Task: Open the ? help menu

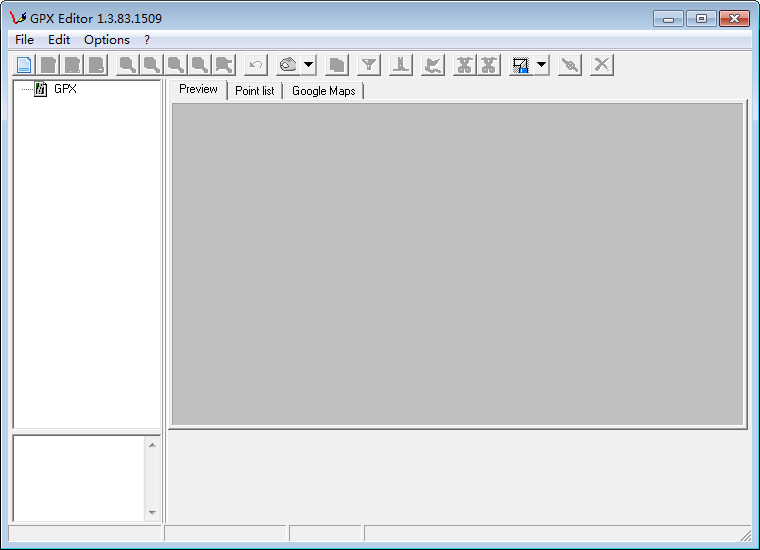Action: coord(147,40)
